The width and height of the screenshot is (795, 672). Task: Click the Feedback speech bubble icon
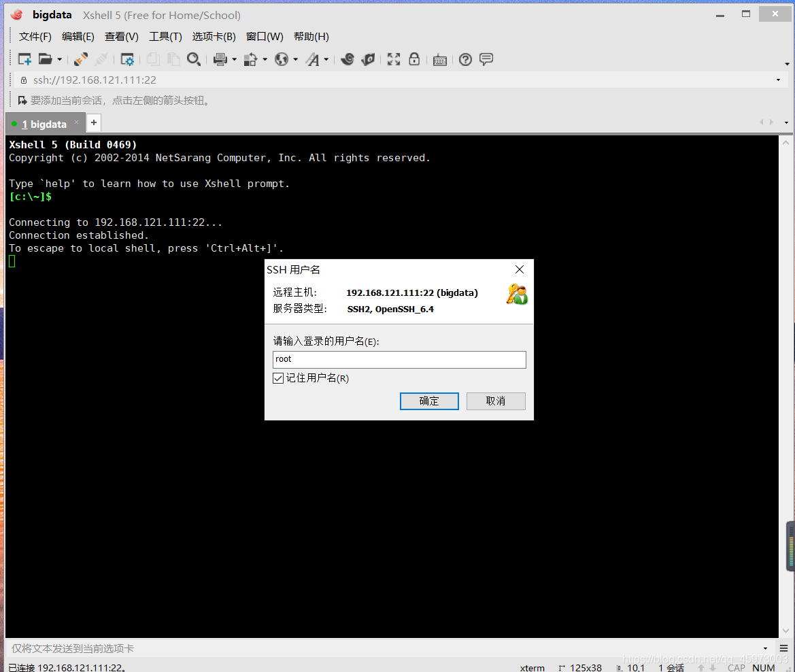(486, 59)
